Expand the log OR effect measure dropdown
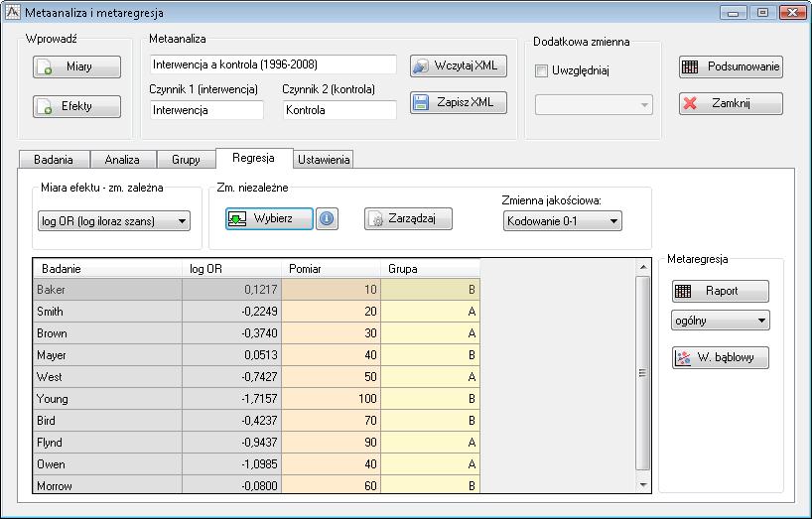The width and height of the screenshot is (812, 519). tap(114, 221)
